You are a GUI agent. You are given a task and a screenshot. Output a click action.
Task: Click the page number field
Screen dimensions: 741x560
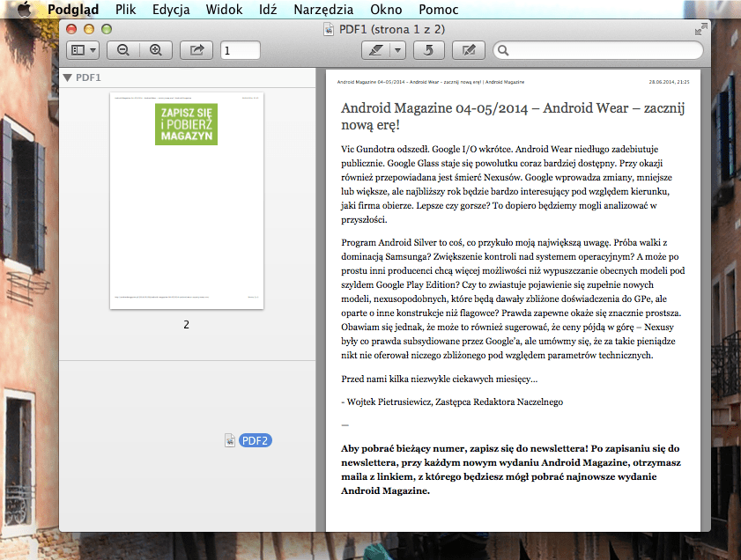click(x=240, y=50)
